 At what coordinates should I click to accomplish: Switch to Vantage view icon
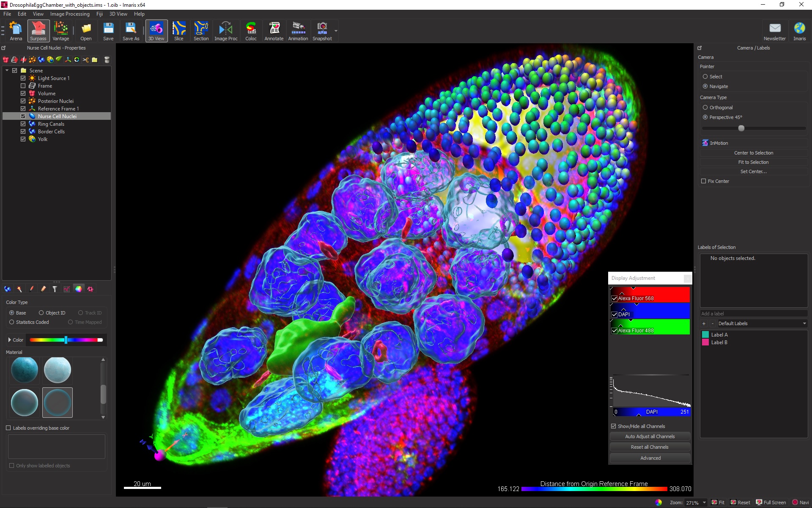click(x=60, y=31)
